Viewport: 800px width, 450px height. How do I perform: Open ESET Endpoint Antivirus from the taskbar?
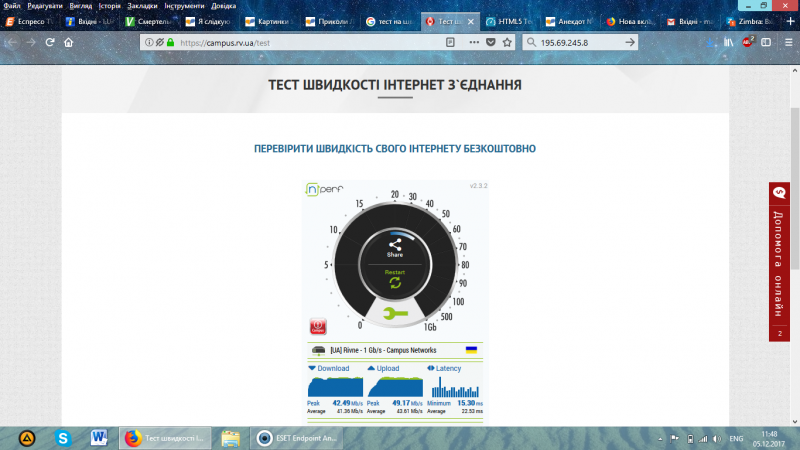click(300, 438)
